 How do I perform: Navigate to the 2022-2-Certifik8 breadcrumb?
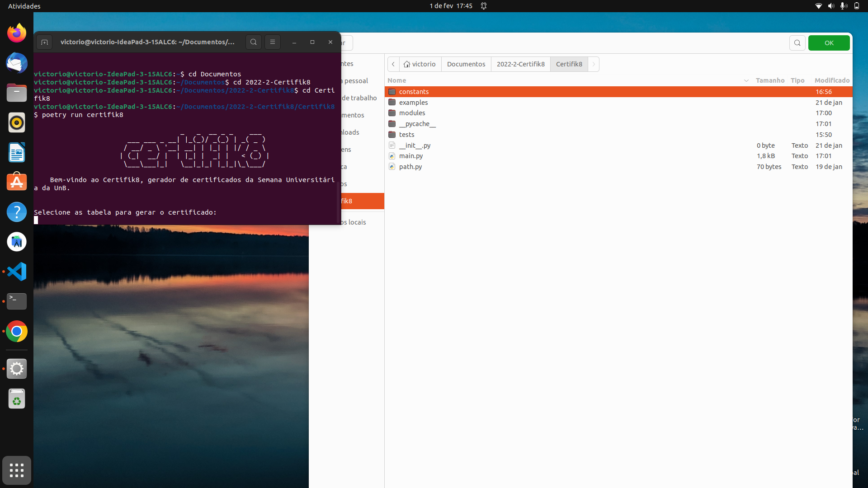[x=521, y=64]
